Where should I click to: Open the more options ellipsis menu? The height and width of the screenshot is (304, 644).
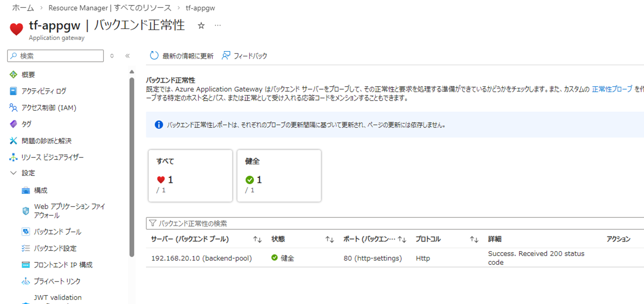(218, 25)
